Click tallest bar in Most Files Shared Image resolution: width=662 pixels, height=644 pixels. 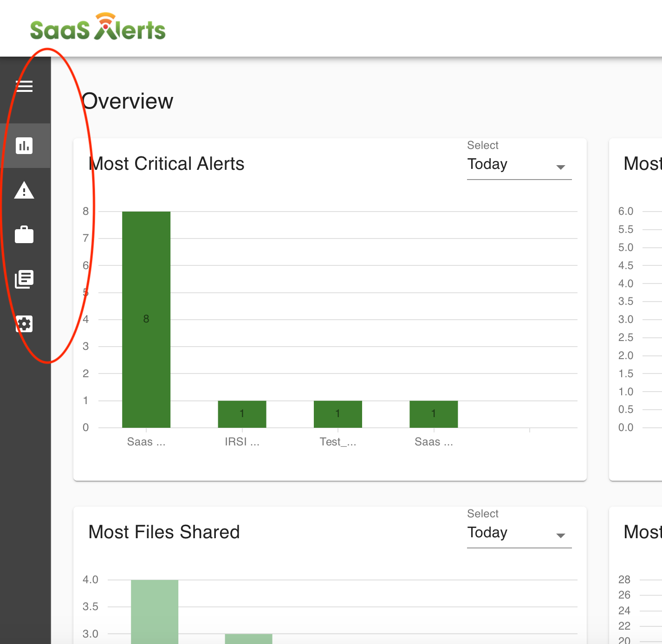click(x=155, y=612)
